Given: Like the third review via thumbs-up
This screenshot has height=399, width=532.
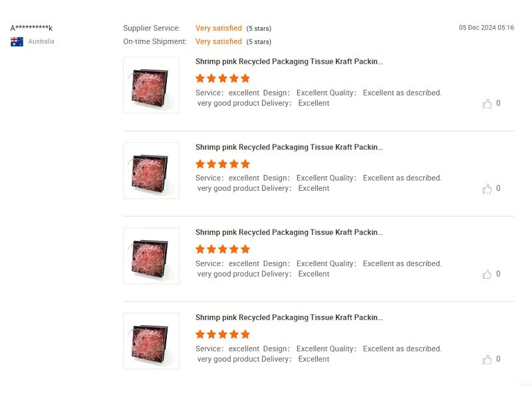Looking at the screenshot, I should 487,274.
